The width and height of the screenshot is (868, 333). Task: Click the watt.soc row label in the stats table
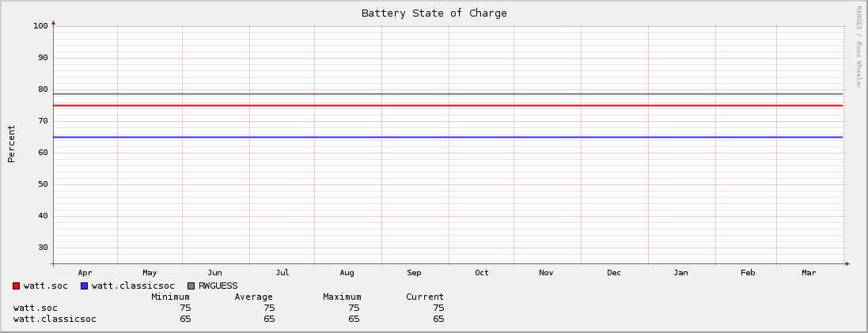(x=36, y=308)
